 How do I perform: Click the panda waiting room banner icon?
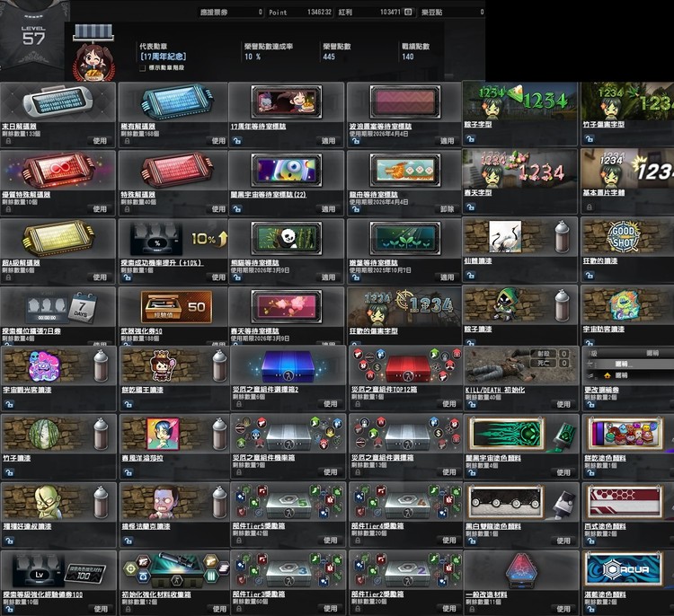287,236
